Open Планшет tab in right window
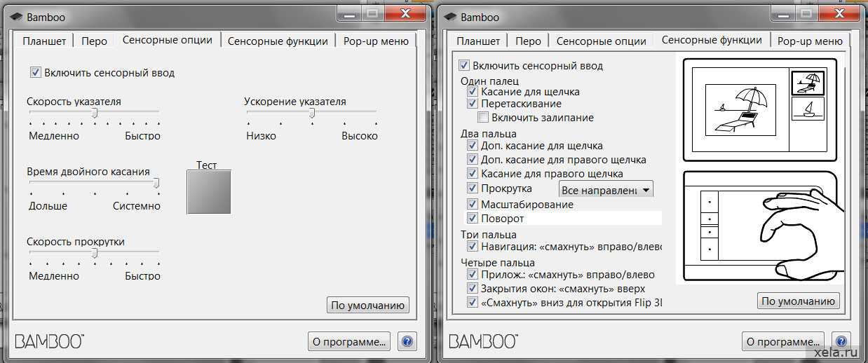This screenshot has width=868, height=363. coord(478,41)
